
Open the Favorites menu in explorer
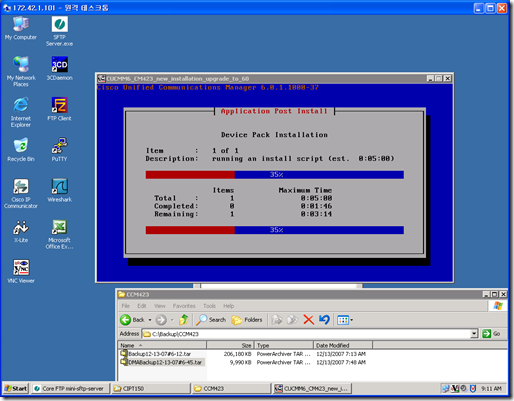pos(184,306)
